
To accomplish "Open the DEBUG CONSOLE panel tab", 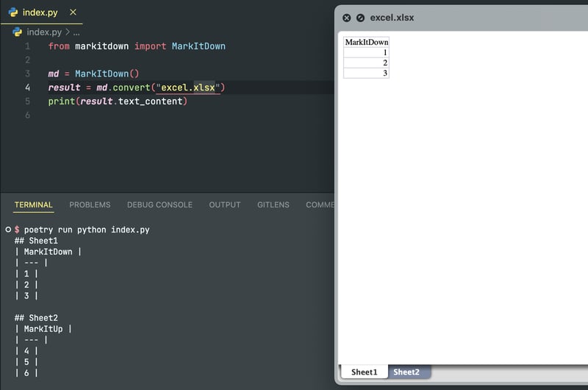I will pyautogui.click(x=159, y=205).
